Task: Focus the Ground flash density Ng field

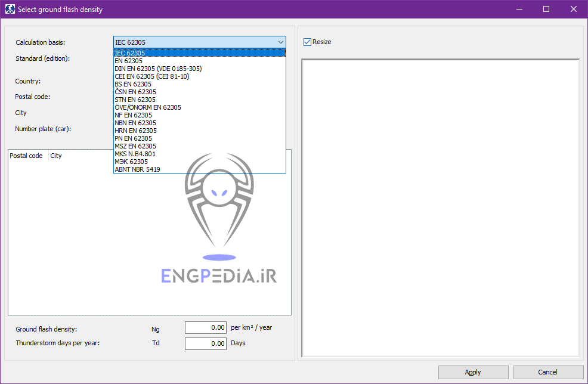Action: click(206, 327)
